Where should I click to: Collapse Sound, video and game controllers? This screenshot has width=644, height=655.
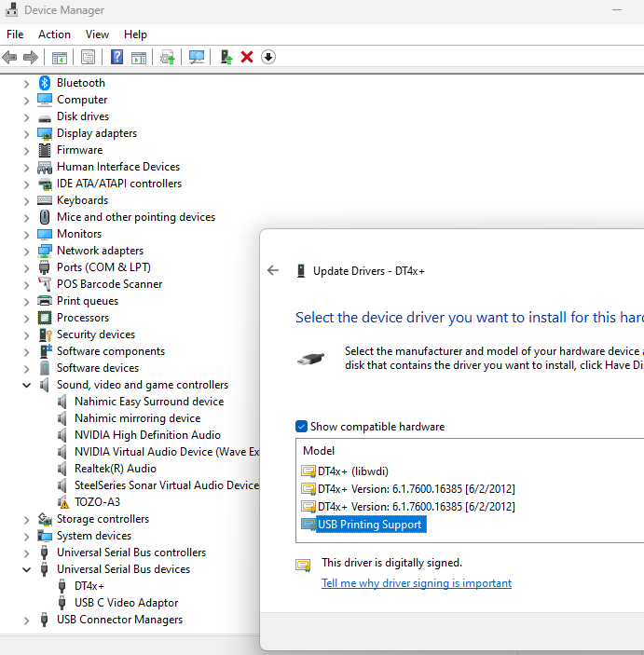pyautogui.click(x=26, y=385)
